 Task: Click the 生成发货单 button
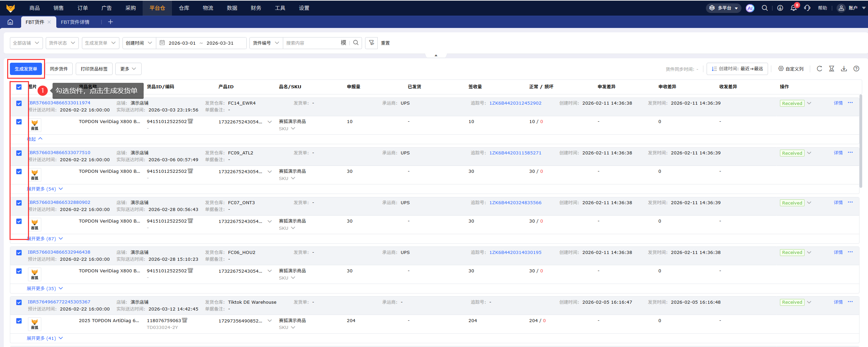coord(26,69)
